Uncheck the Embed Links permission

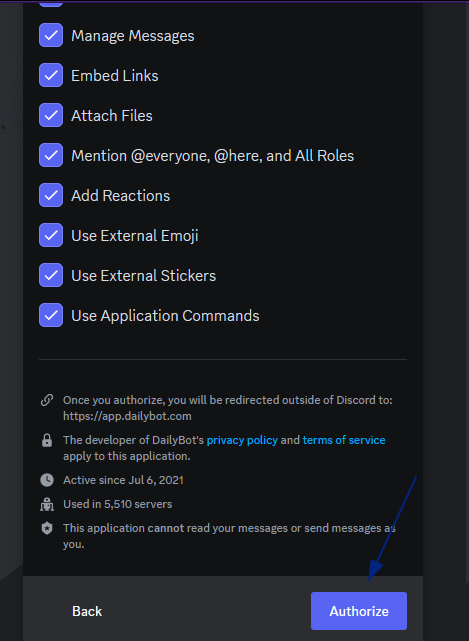point(51,75)
